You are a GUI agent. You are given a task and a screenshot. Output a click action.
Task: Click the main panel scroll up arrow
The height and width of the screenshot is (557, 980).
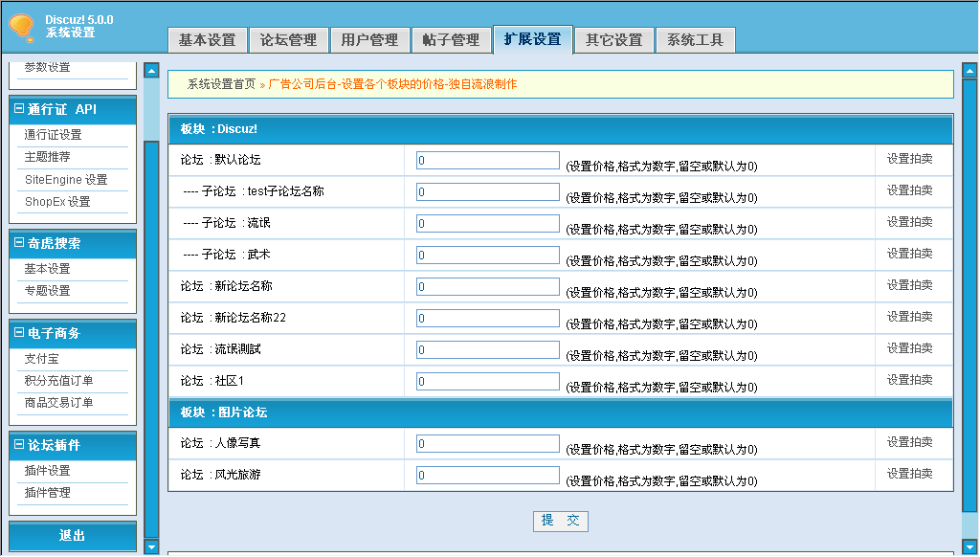[969, 70]
